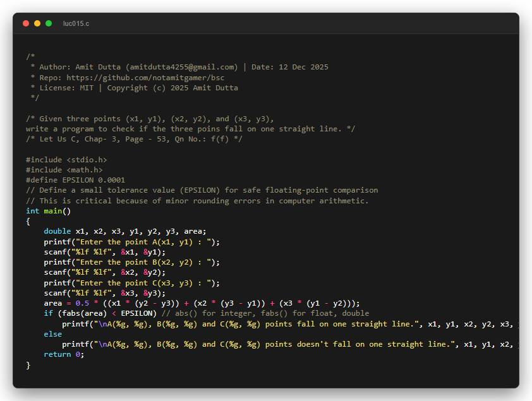
Task: Click the double variable declaration line
Action: pos(125,232)
